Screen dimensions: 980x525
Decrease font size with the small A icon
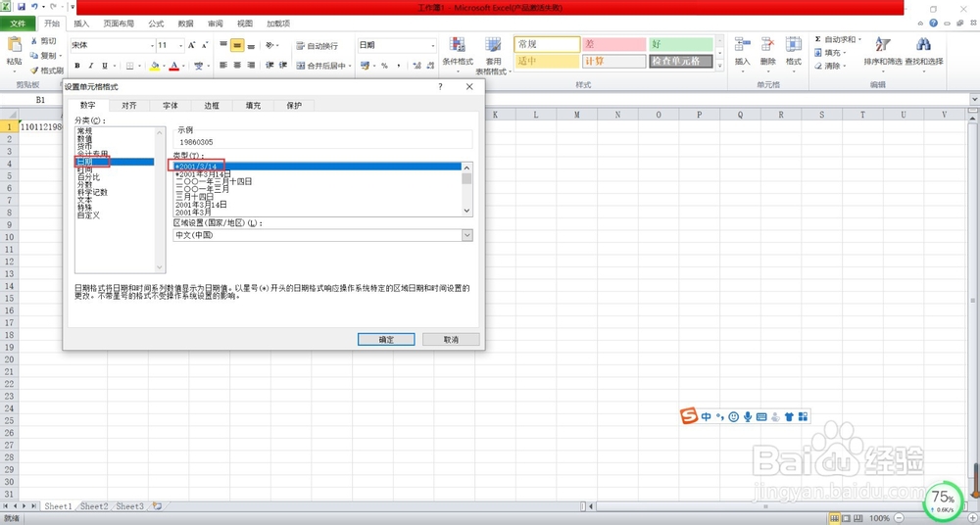[205, 45]
